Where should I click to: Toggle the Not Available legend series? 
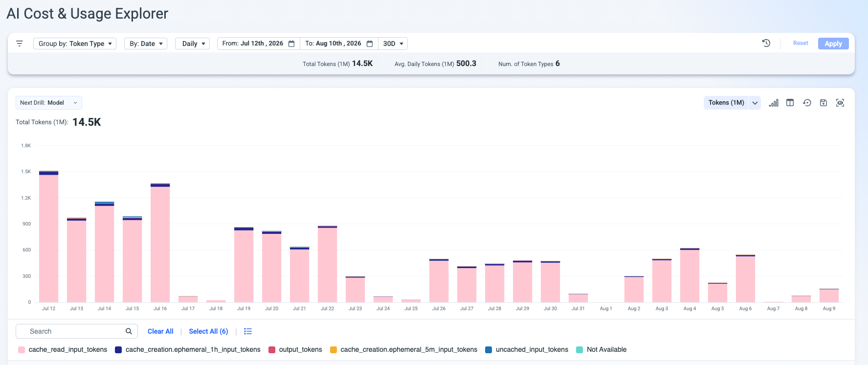click(601, 349)
